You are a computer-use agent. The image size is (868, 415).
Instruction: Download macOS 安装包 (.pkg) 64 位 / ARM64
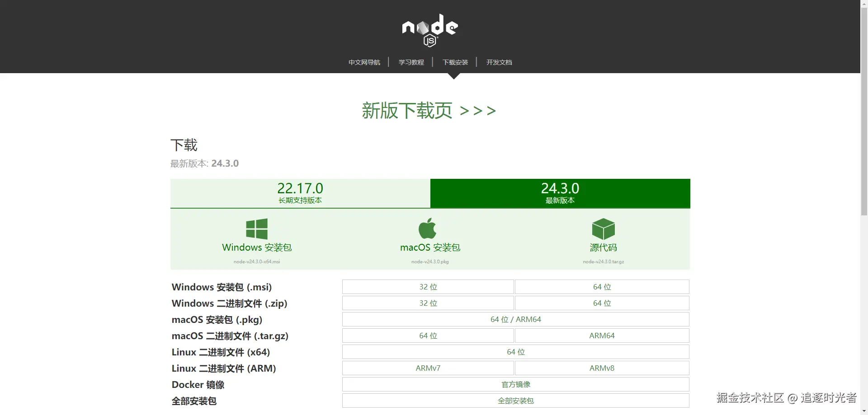point(516,319)
